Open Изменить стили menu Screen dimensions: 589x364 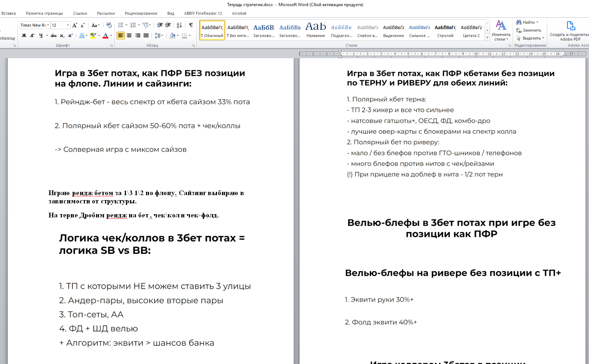coord(501,31)
